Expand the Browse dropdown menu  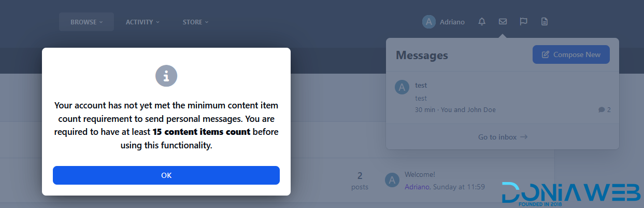tap(87, 22)
